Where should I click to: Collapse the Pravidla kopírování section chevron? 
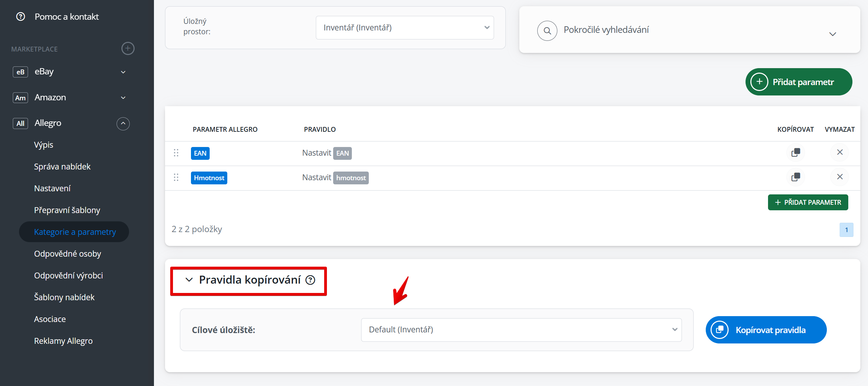tap(189, 279)
